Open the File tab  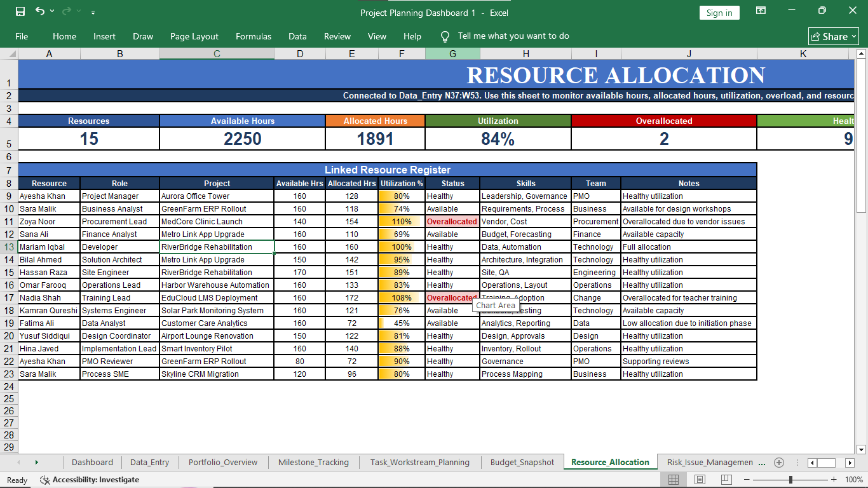[x=22, y=36]
